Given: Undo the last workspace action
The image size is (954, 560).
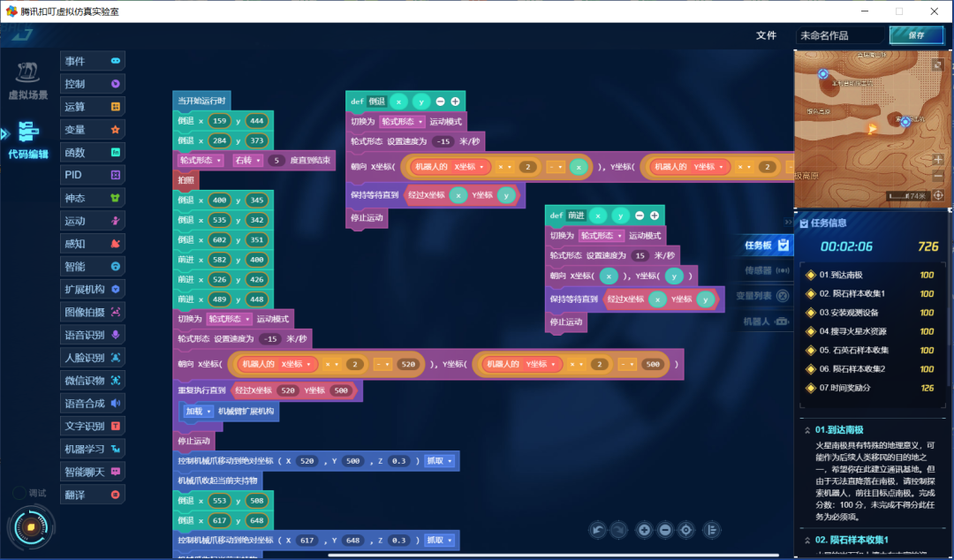Looking at the screenshot, I should (x=598, y=530).
